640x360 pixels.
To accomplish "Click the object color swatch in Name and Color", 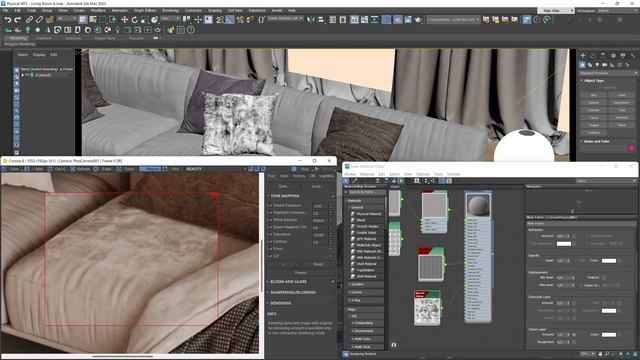I will tap(631, 149).
